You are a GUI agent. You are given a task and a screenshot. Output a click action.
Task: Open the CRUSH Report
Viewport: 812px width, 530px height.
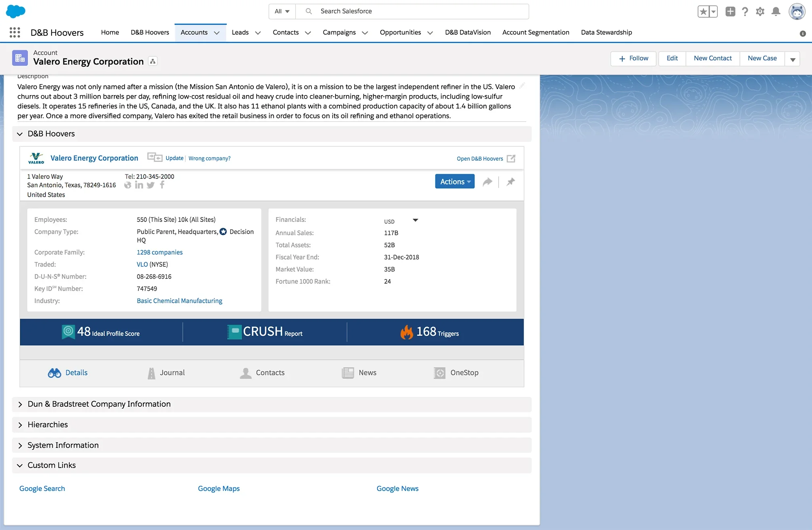(x=265, y=332)
